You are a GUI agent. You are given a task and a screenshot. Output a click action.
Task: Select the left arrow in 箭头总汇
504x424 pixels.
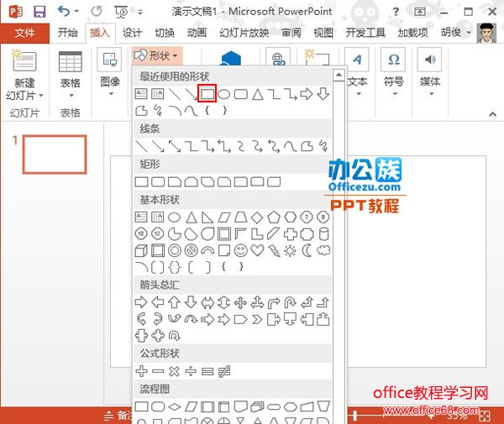tap(158, 302)
